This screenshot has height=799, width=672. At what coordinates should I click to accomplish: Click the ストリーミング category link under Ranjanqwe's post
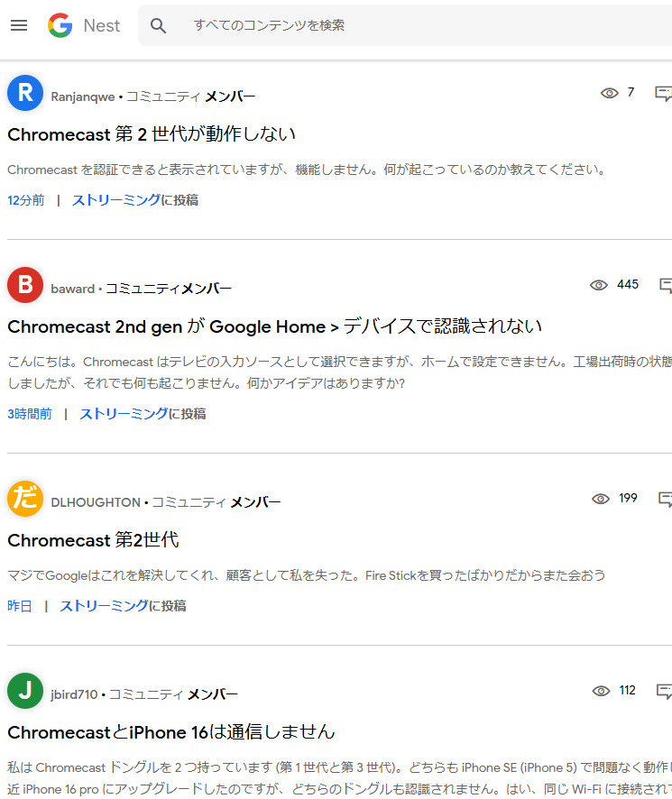click(x=115, y=200)
